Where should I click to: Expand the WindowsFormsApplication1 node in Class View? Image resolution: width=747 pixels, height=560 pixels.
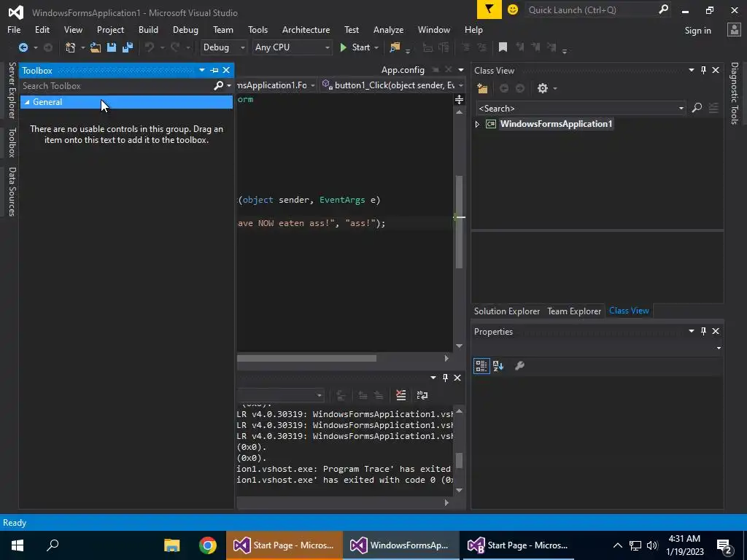477,124
